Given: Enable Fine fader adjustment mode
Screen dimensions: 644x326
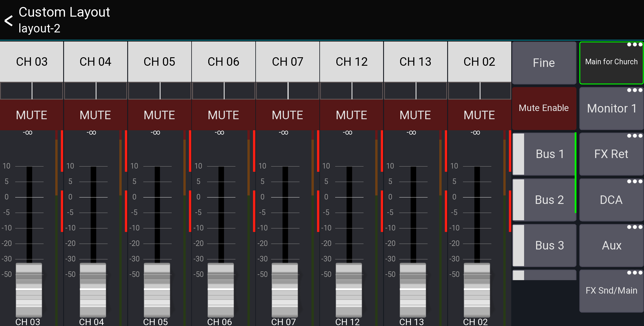Looking at the screenshot, I should (544, 63).
